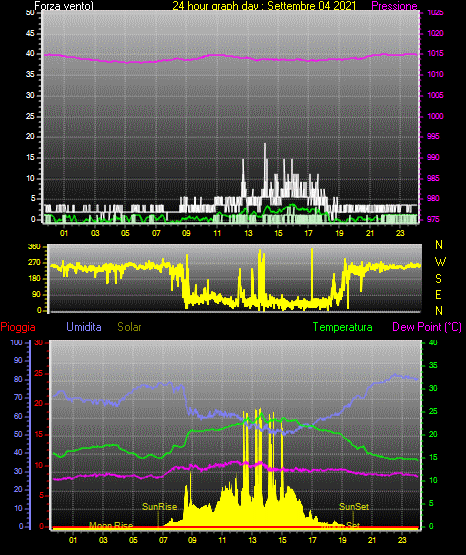
Task: Click hour label 21 under the bottom chart
Action: (x=372, y=540)
